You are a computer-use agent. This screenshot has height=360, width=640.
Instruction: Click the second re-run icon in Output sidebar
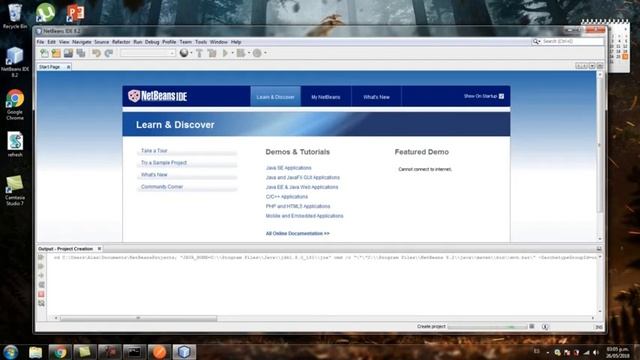coord(41,267)
